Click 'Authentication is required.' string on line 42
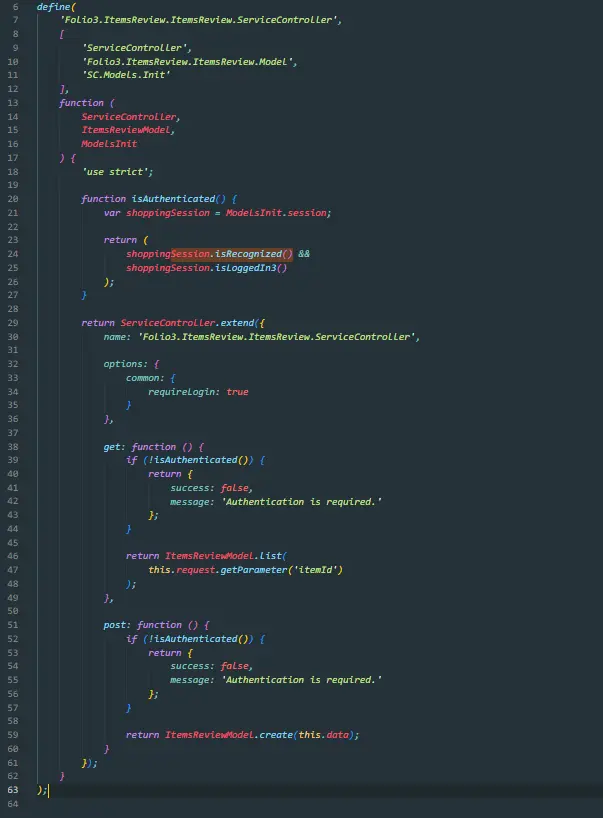Screen dimensions: 603x818 pyautogui.click(x=302, y=502)
